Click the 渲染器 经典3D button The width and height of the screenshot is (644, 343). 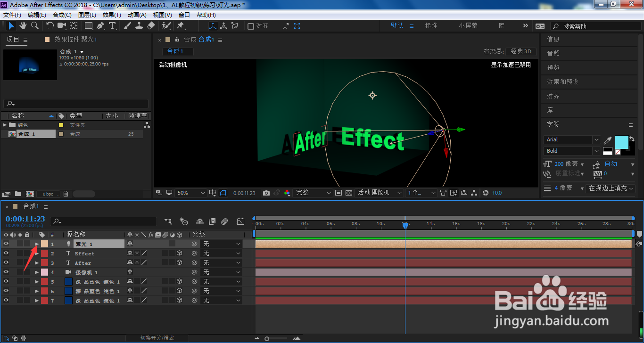pyautogui.click(x=520, y=51)
